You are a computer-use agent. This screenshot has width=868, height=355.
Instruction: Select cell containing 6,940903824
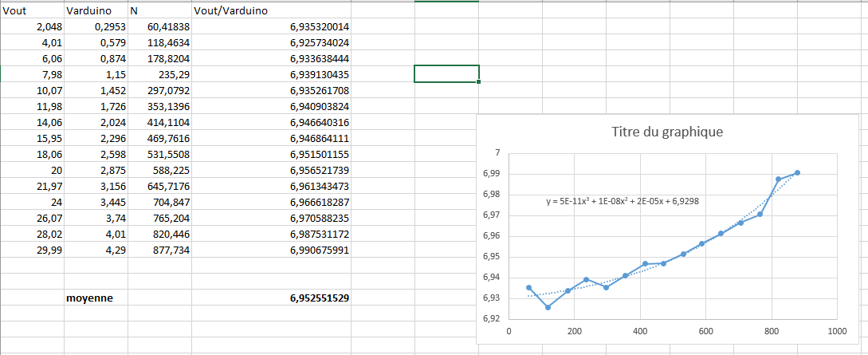(271, 106)
